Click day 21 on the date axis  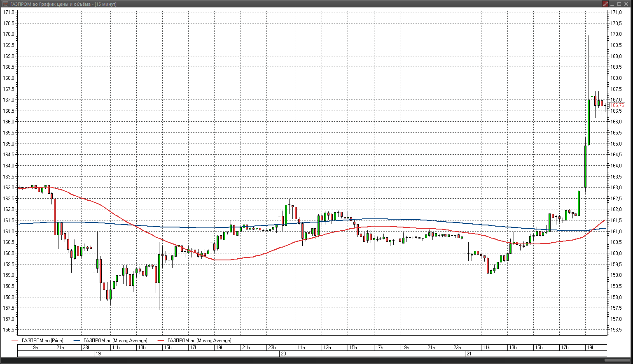click(x=469, y=353)
